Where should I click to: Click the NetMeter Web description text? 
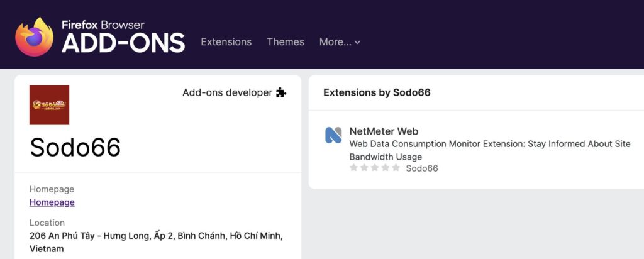pos(489,150)
